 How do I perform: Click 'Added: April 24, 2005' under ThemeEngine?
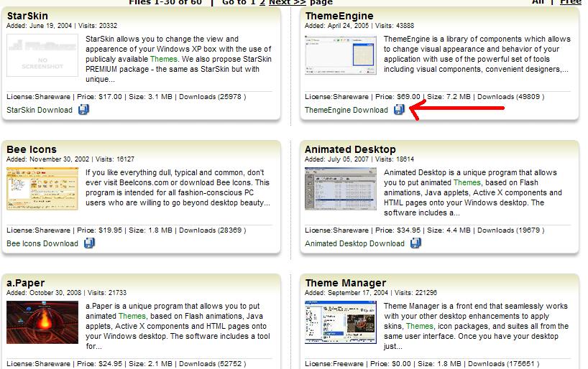point(336,26)
